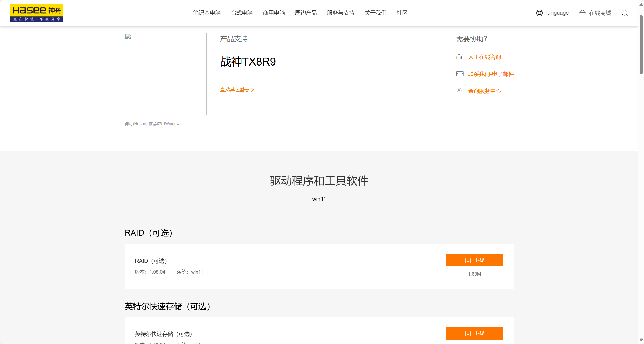Click the 联系我们-电子邮件 link

(491, 74)
